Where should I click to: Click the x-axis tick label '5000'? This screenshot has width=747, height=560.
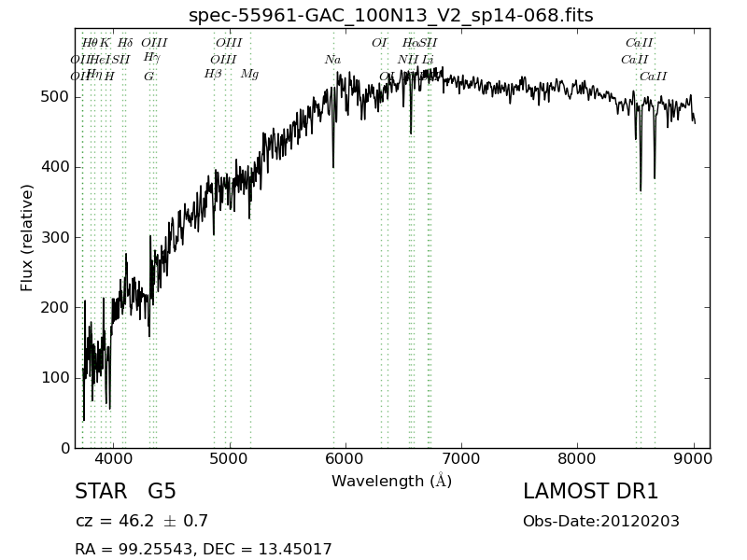coord(229,459)
